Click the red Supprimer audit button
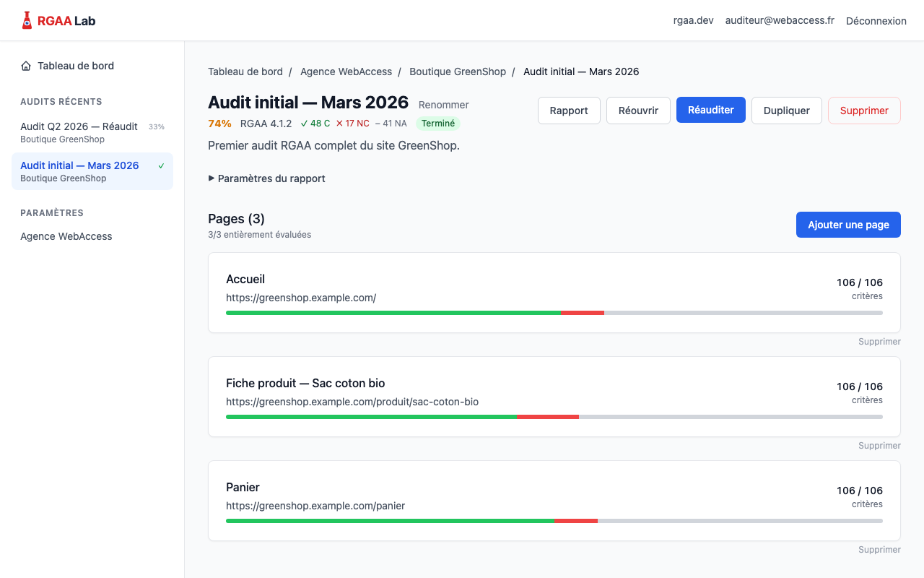This screenshot has width=924, height=578. click(x=864, y=111)
